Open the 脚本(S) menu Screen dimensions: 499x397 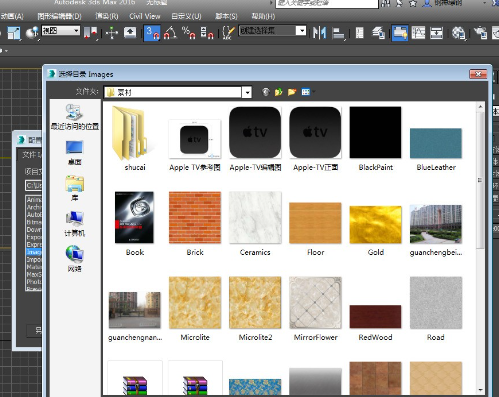pyautogui.click(x=226, y=16)
